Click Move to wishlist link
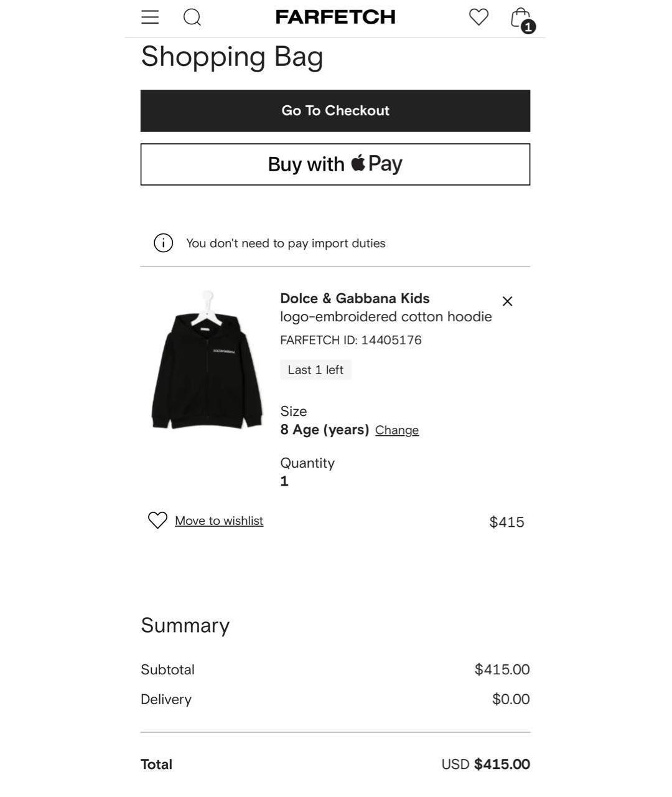 click(219, 521)
